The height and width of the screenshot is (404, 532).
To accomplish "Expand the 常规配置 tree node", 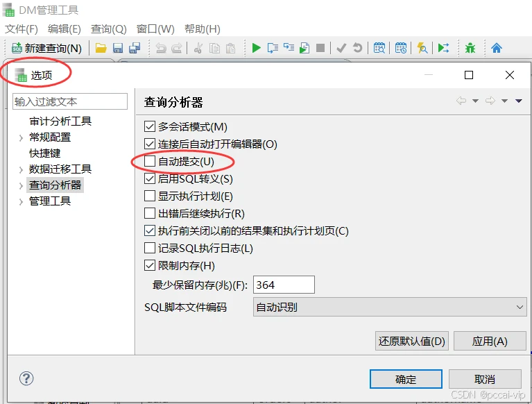I will point(22,137).
